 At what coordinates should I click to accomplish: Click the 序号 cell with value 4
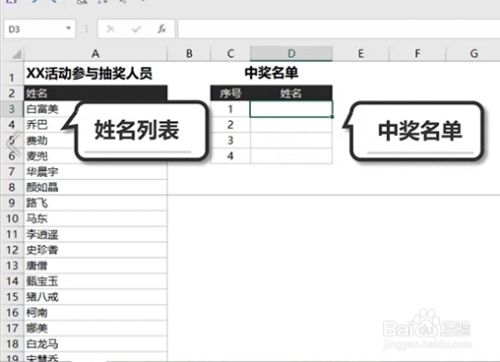click(230, 156)
